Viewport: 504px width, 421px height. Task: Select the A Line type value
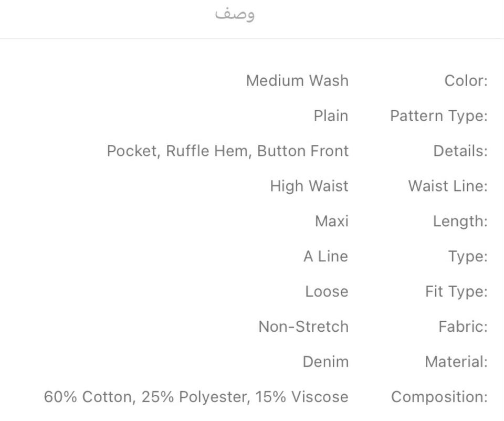coord(325,257)
